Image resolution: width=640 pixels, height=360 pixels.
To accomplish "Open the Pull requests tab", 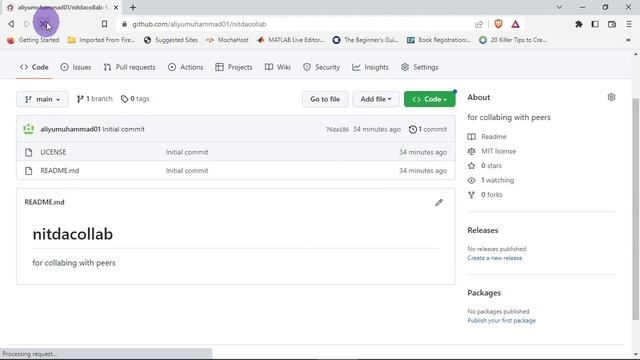I will pos(129,67).
